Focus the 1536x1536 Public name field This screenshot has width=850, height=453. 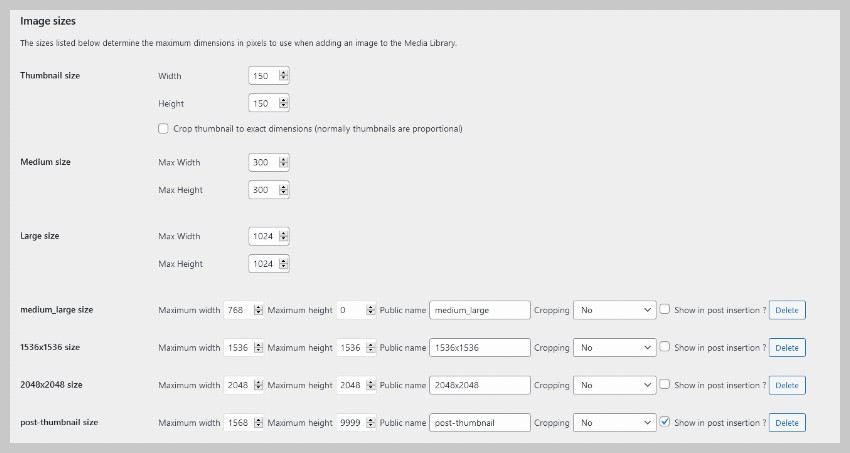pyautogui.click(x=479, y=348)
